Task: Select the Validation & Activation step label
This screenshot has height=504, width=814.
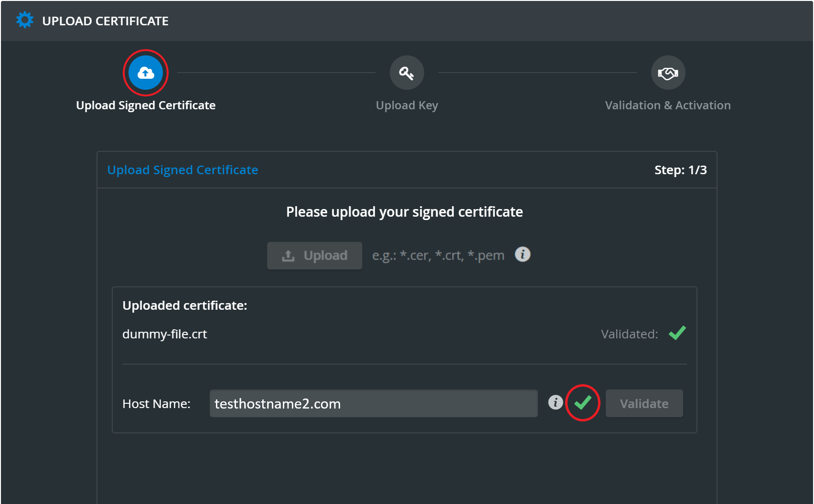Action: (668, 105)
